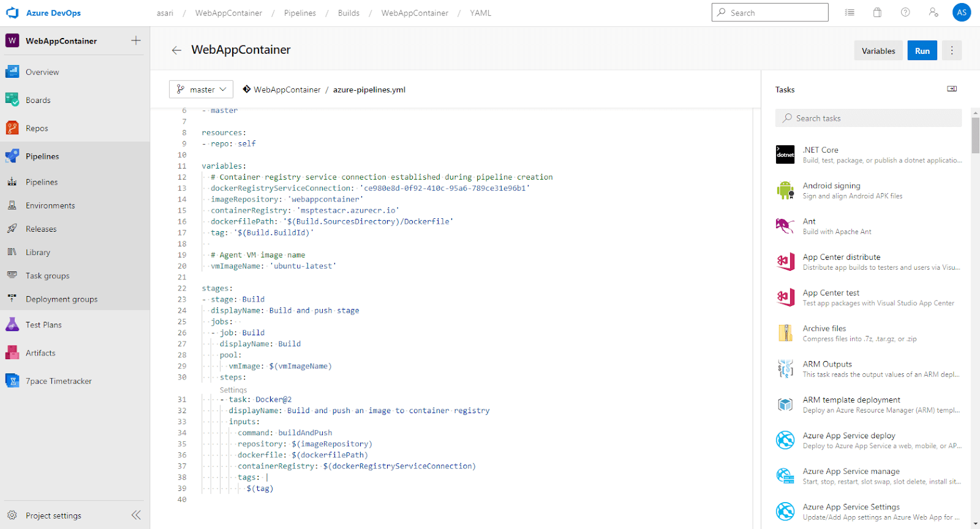Viewport: 980px width, 529px height.
Task: Open User settings icon in header
Action: point(933,12)
